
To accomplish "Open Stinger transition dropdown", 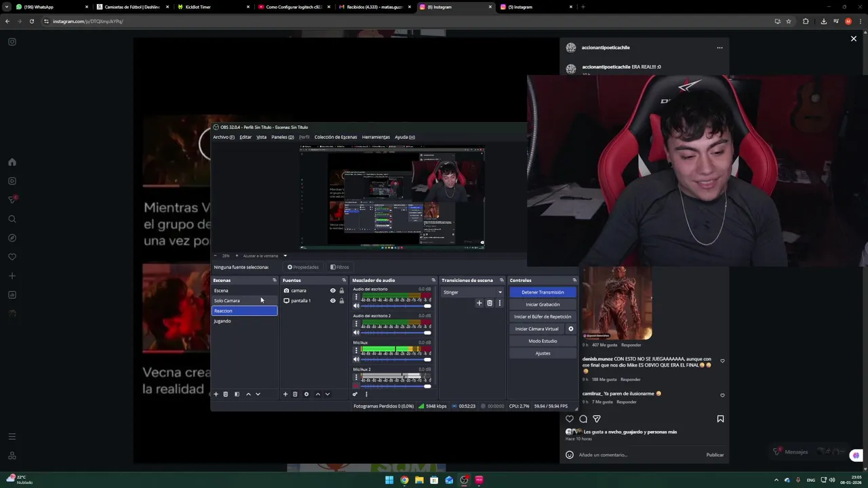I will point(472,292).
